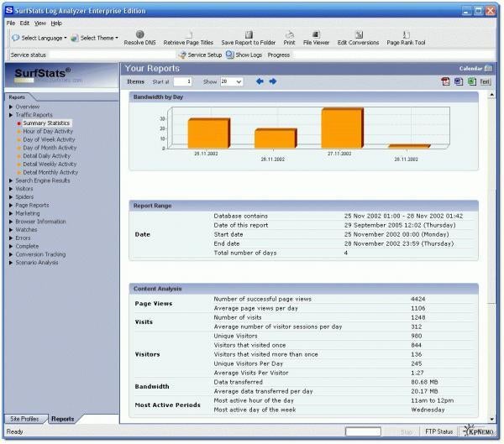Click the vertical scrollbar thumb
This screenshot has width=504, height=444.
(491, 246)
